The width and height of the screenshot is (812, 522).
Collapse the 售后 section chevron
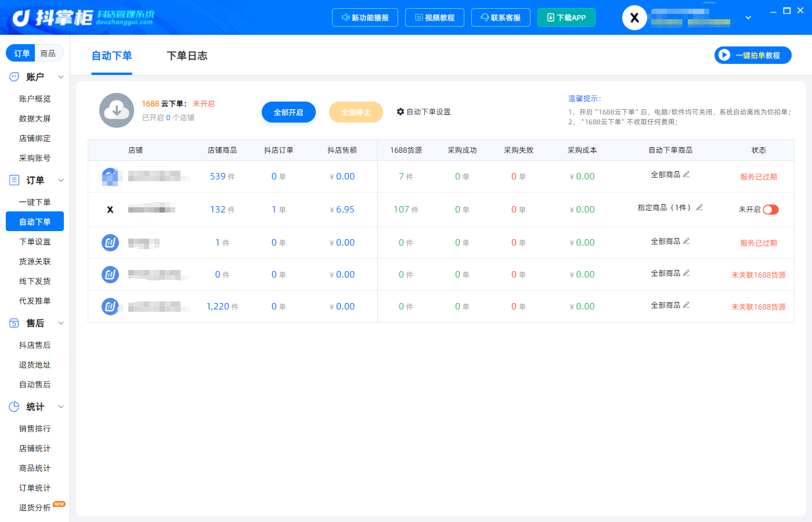pos(61,323)
